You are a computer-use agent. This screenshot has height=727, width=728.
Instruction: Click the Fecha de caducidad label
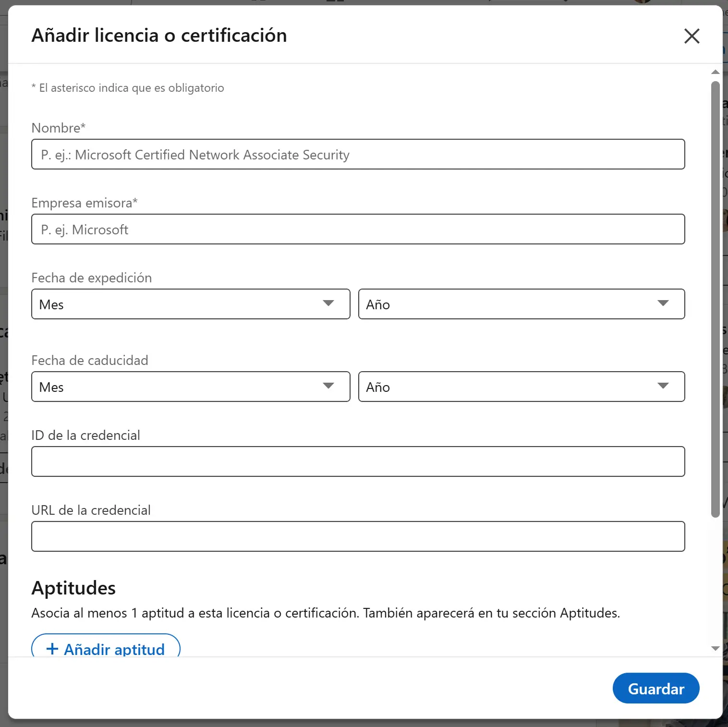(89, 360)
